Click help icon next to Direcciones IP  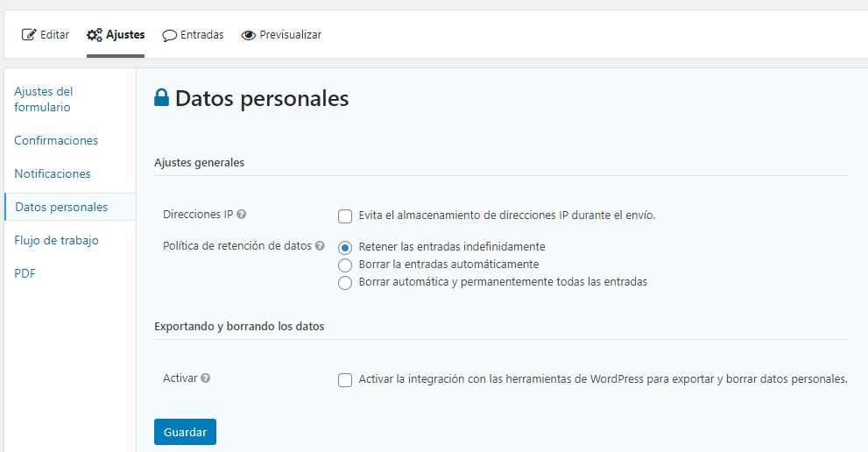241,215
